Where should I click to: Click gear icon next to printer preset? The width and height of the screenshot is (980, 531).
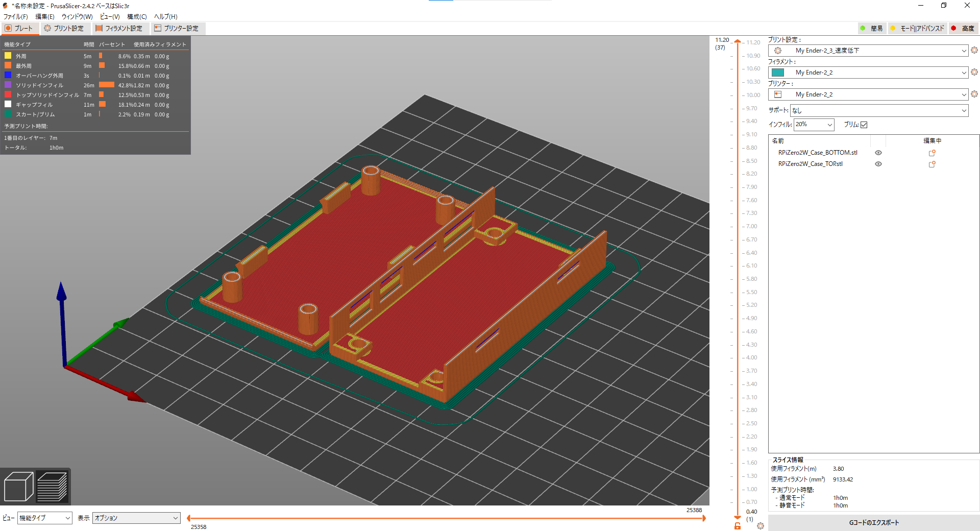[x=974, y=94]
